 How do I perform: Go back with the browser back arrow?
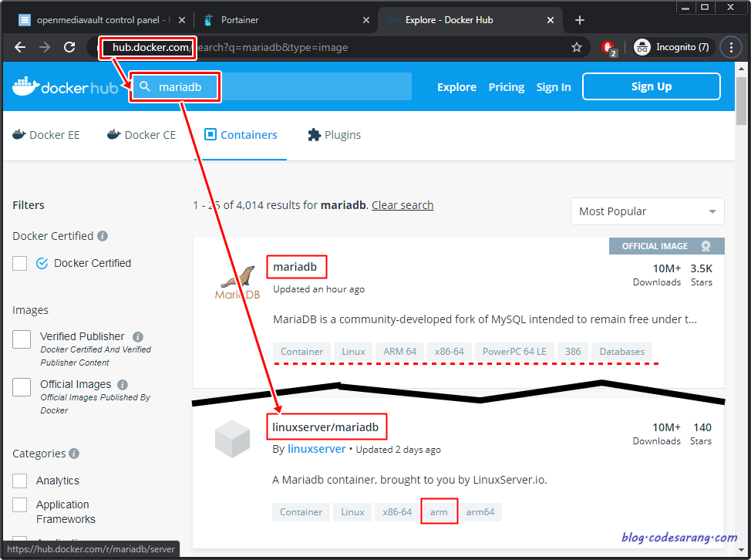click(20, 47)
